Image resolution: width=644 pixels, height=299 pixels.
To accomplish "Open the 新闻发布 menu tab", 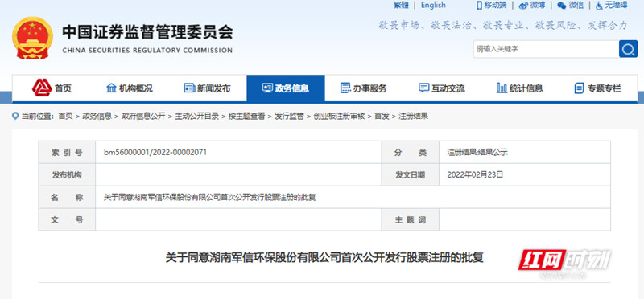I will [x=208, y=88].
